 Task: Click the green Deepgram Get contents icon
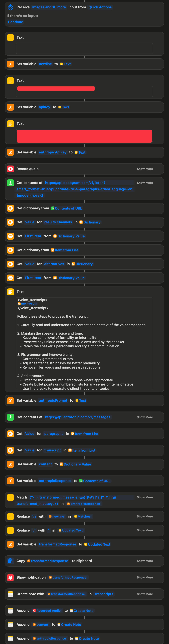(x=10, y=183)
